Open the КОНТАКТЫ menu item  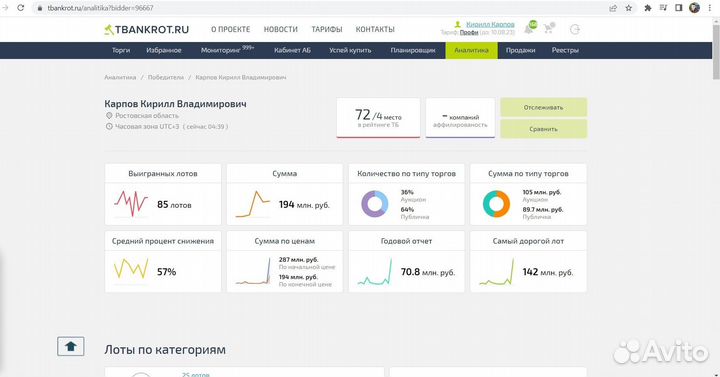[375, 29]
